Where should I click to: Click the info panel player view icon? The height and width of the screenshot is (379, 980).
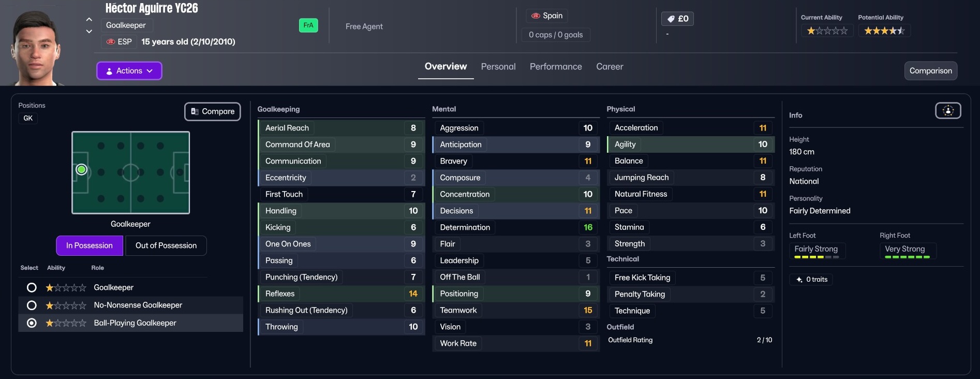click(x=947, y=111)
